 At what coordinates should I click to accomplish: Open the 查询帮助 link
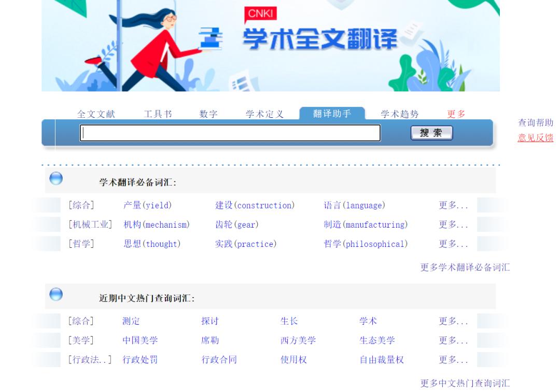pyautogui.click(x=536, y=123)
